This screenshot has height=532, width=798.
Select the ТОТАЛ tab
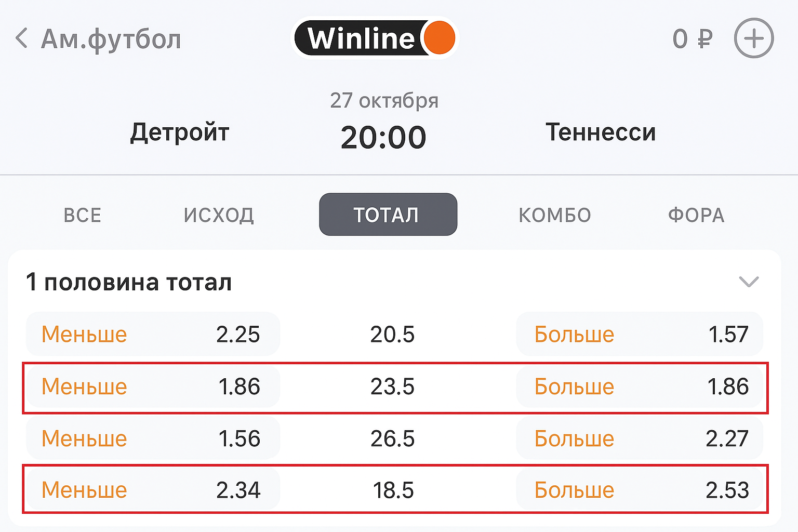[x=388, y=215]
